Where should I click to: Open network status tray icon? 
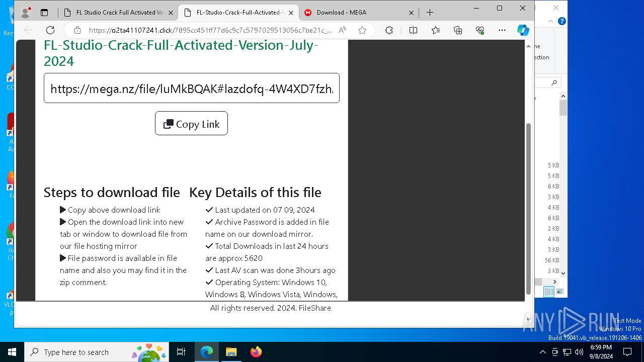pos(567,352)
